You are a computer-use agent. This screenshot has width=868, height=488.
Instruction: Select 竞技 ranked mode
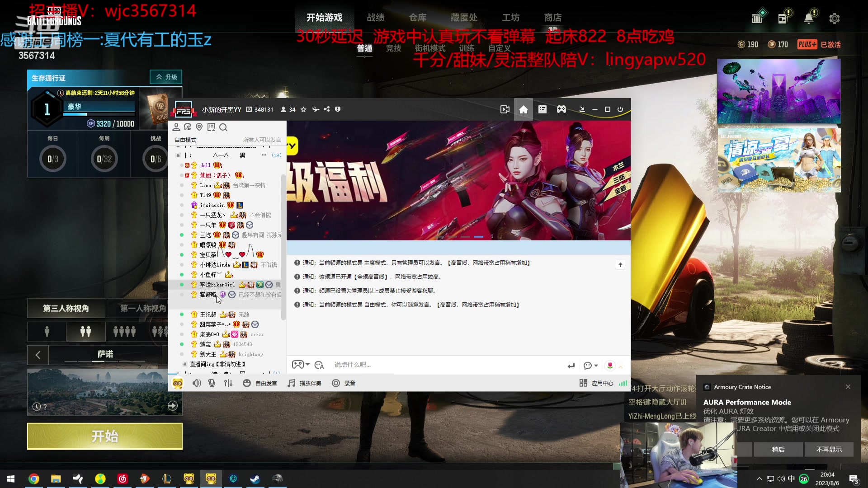click(393, 48)
